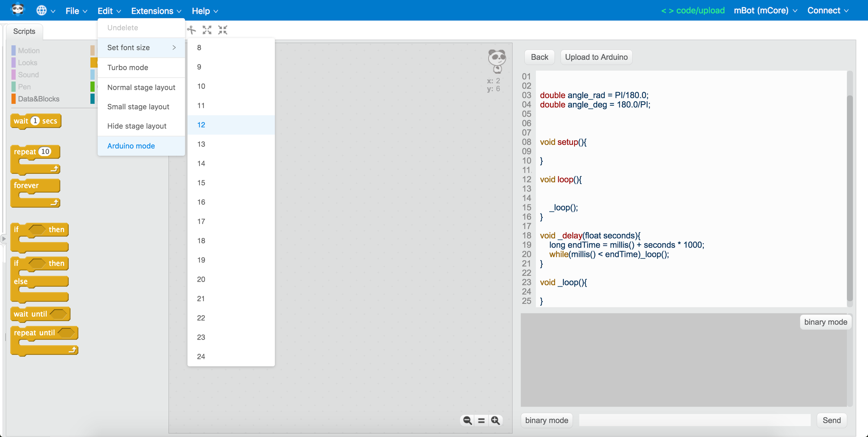Click the grow blocks icon with outward arrows
868x437 pixels.
coord(207,30)
